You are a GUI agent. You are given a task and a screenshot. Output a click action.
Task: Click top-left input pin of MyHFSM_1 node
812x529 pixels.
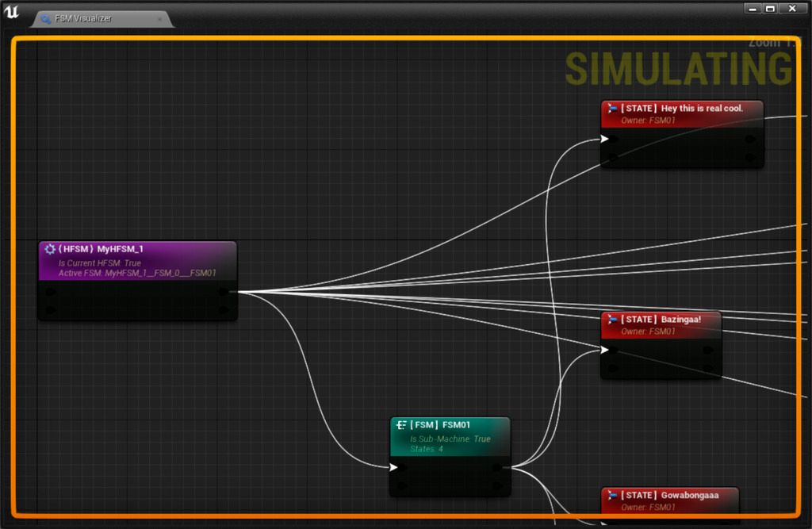[x=50, y=292]
